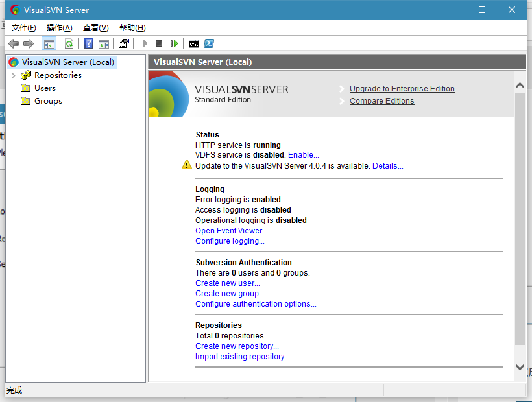Toggle the show/hide console tree icon
The width and height of the screenshot is (532, 402).
(x=49, y=43)
